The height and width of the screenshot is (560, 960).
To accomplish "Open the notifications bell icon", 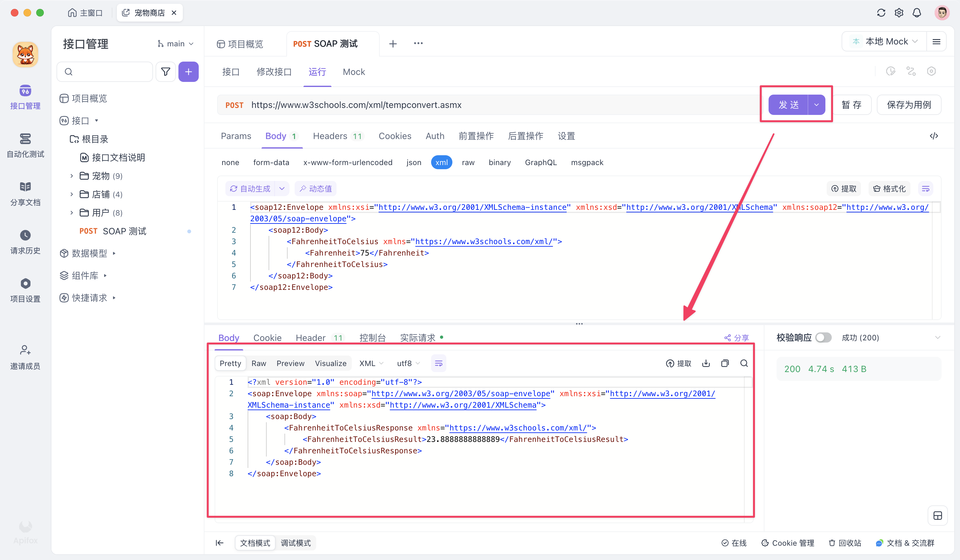I will pos(917,13).
